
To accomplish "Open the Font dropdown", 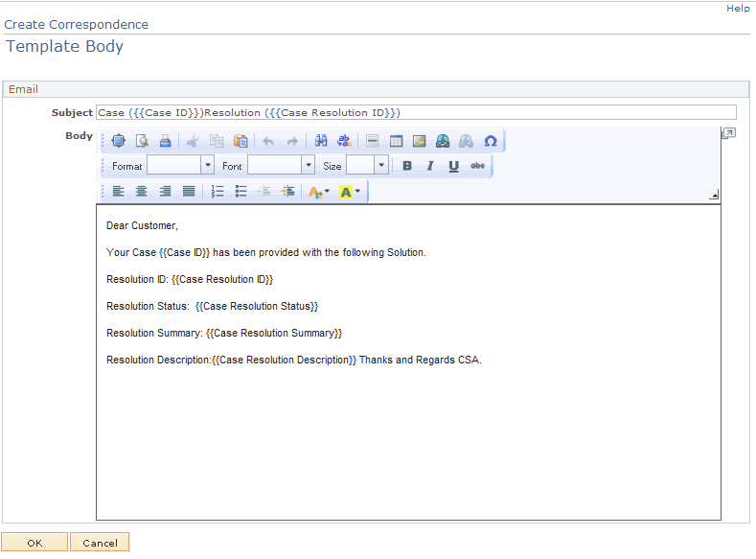I will (x=281, y=165).
